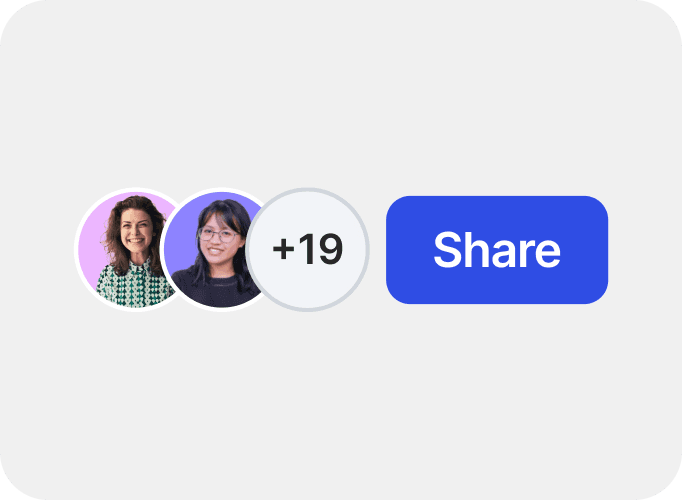Image resolution: width=682 pixels, height=500 pixels.
Task: Open sharing dialog via Share
Action: [497, 250]
